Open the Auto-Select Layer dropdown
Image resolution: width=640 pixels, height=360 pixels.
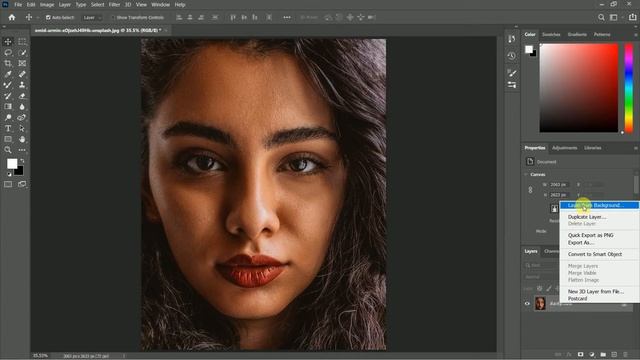point(92,18)
